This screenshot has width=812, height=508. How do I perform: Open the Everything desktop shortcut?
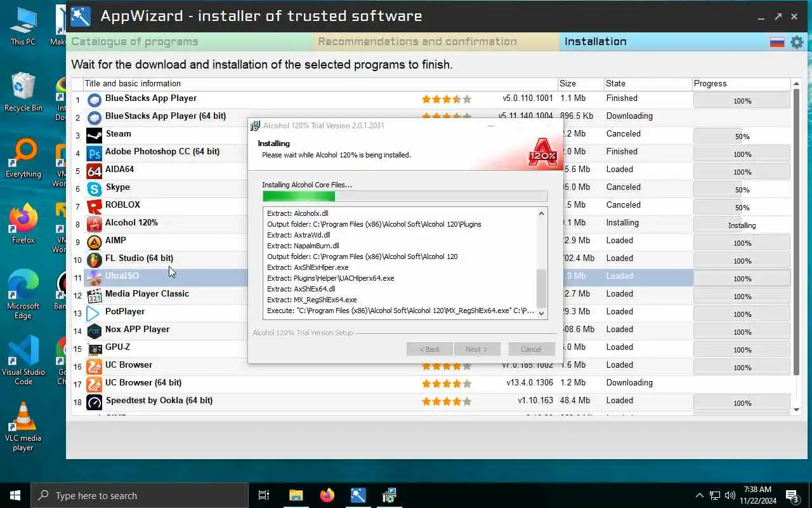(x=23, y=158)
